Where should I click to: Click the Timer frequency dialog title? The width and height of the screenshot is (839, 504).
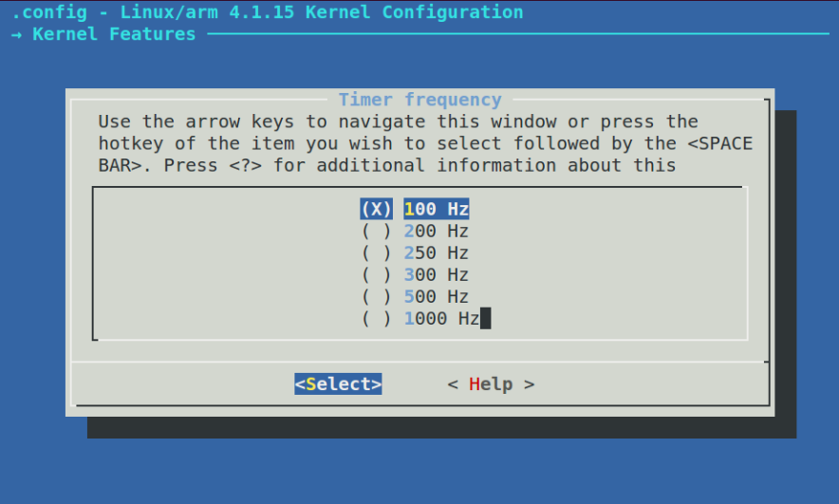point(420,100)
